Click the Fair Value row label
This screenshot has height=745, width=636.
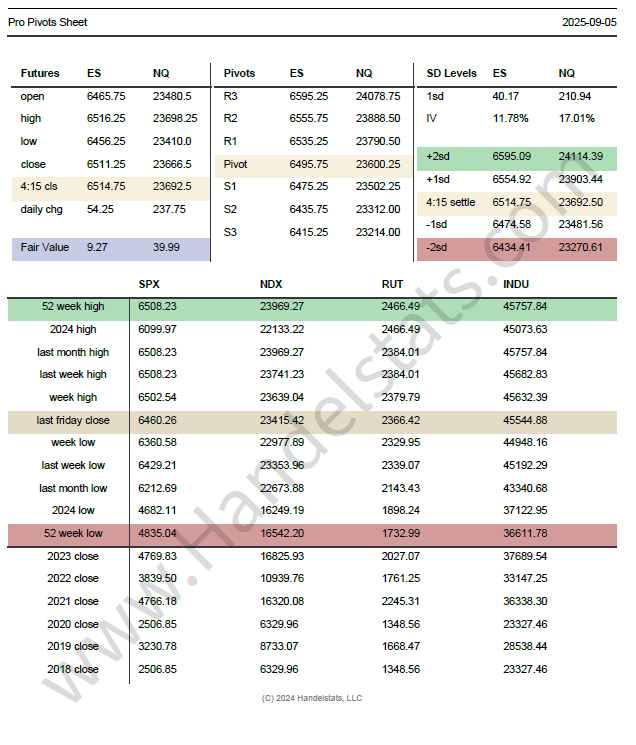coord(45,246)
